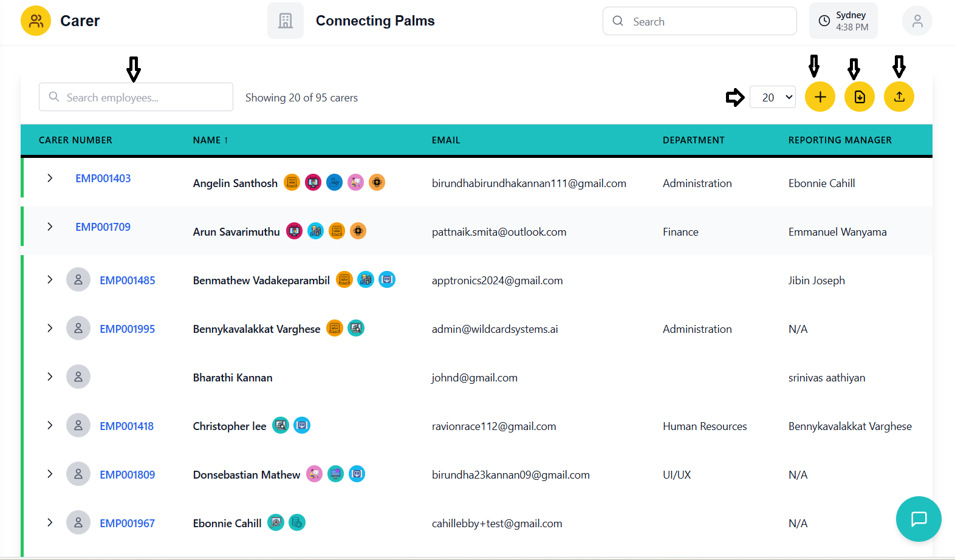Click Benmathew Vadakeparambil's grey avatar icon

pos(78,280)
